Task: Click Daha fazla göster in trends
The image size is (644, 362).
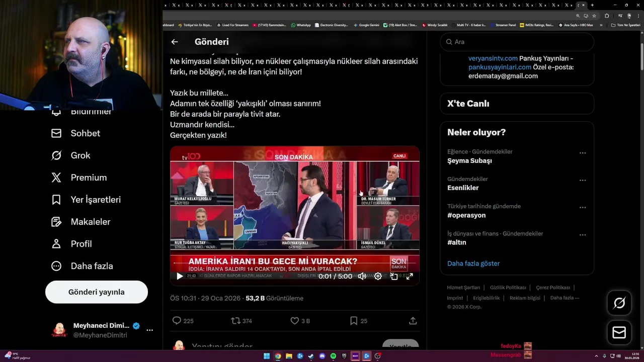Action: [473, 263]
